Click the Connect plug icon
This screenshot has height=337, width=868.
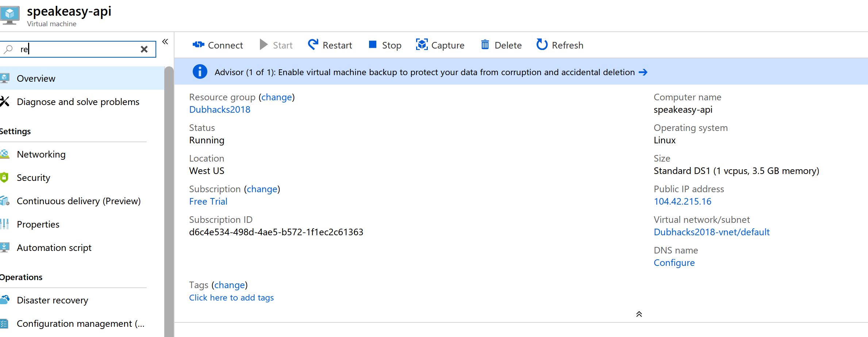[198, 44]
